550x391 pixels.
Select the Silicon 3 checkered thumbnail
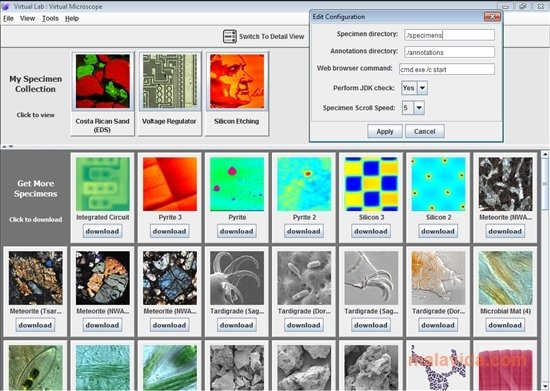pyautogui.click(x=371, y=184)
